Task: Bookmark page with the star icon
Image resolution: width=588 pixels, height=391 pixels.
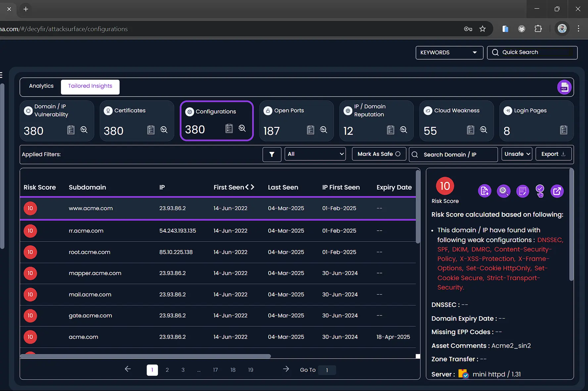Action: [x=482, y=29]
